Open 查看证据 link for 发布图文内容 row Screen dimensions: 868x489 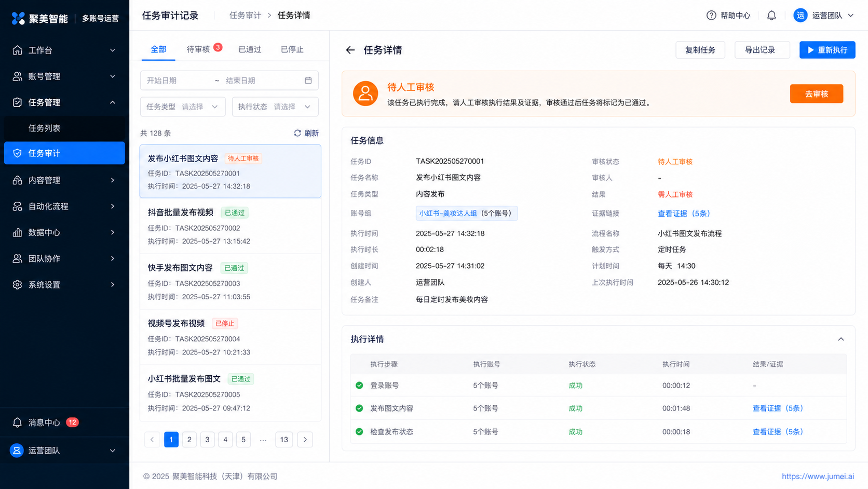778,408
